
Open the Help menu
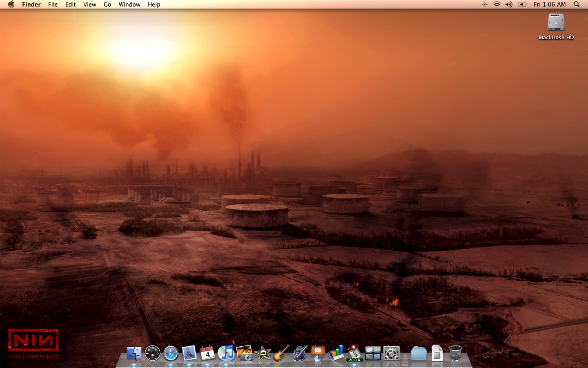(154, 4)
